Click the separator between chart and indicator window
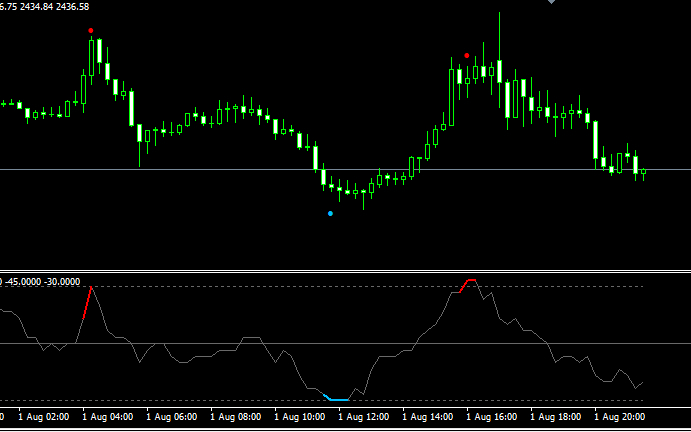 tap(345, 271)
